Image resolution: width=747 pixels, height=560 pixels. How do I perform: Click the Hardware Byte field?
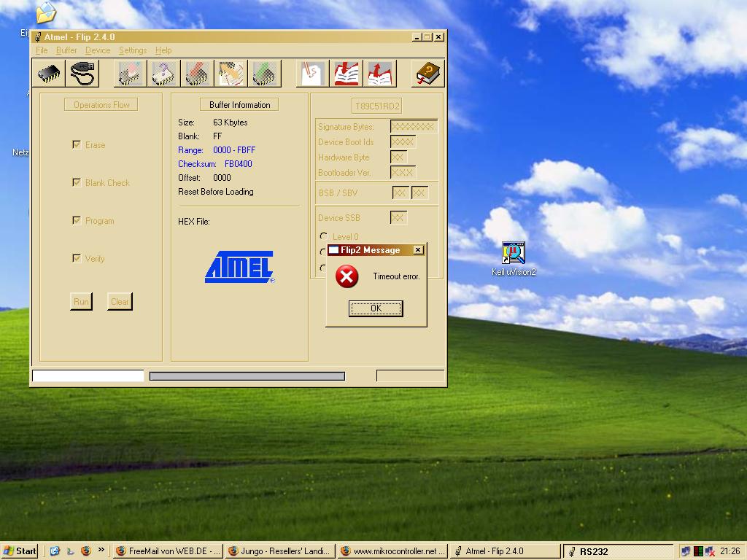point(398,157)
